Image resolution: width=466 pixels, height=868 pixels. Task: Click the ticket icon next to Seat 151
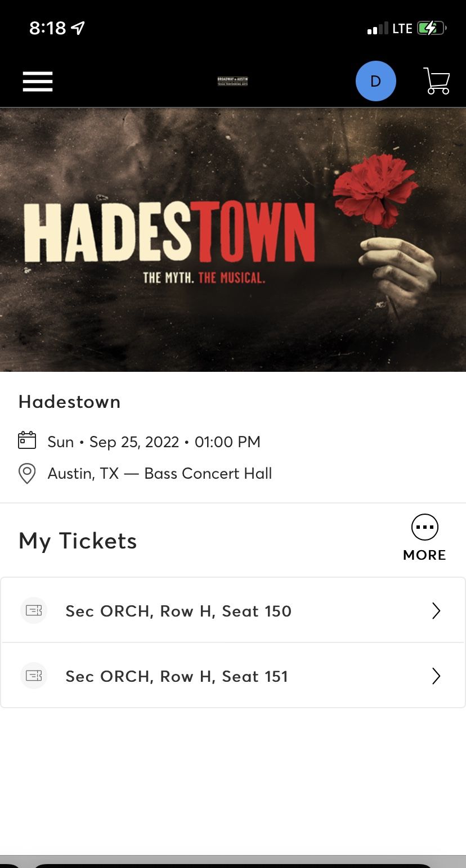click(x=34, y=676)
